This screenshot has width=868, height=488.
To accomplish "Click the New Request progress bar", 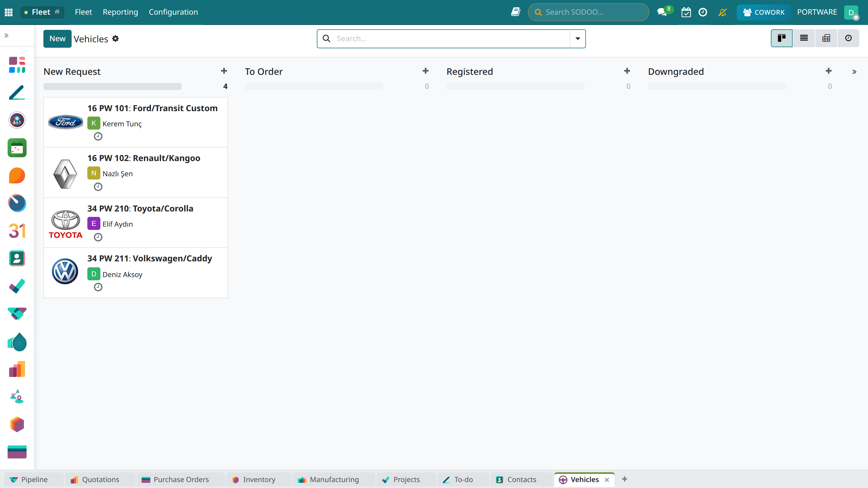I will coord(113,86).
